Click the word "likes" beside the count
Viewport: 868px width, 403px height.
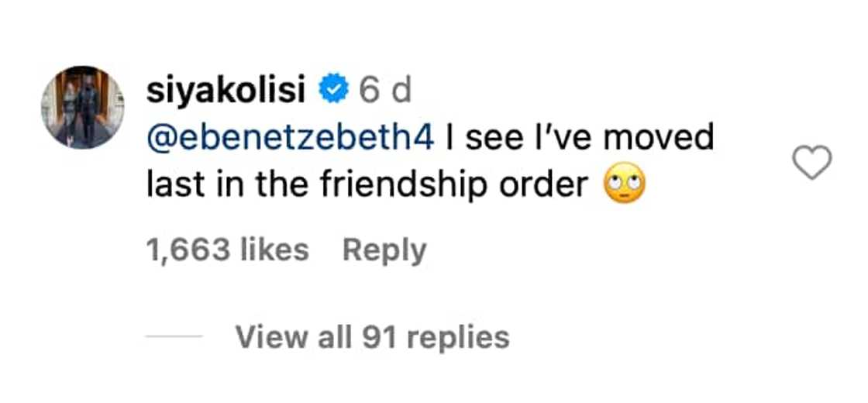point(274,250)
